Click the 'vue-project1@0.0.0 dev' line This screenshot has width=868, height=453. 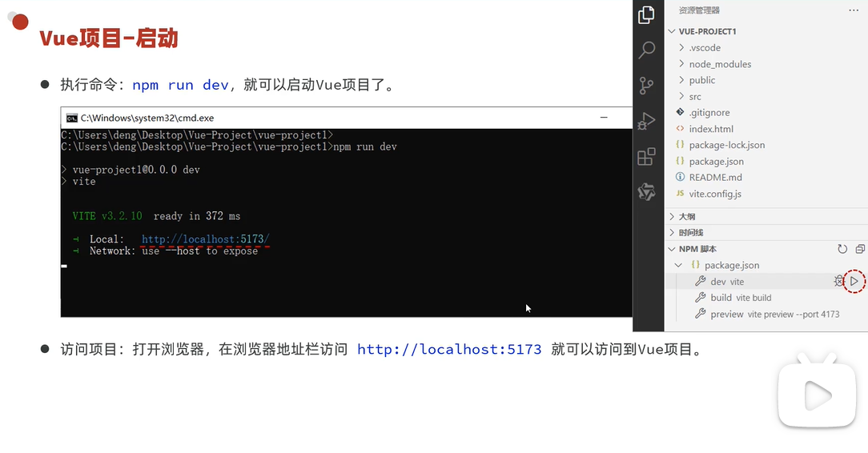click(136, 169)
